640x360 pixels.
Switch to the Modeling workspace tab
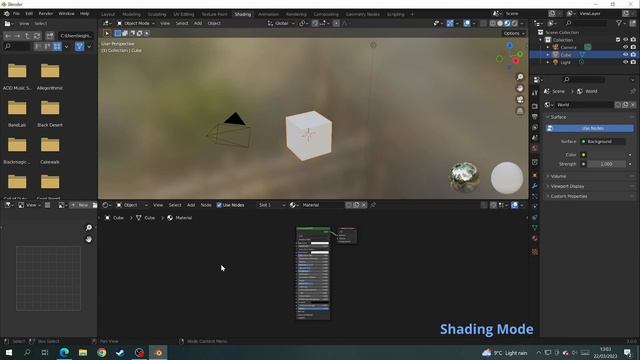pos(131,14)
